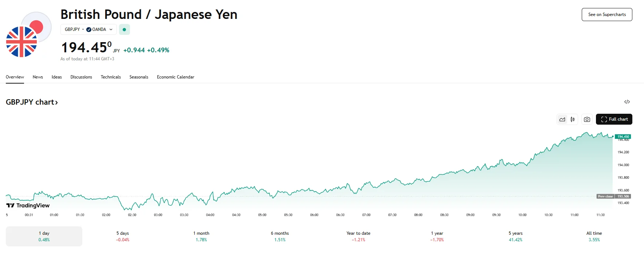644x254 pixels.
Task: Select the 5 days range
Action: point(123,236)
